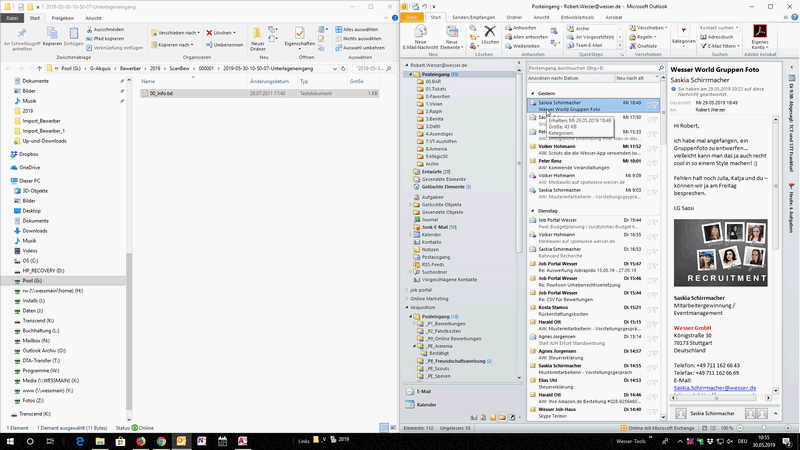Switch to the Senden/Empfangen tab
This screenshot has height=450, width=800.
pos(476,18)
